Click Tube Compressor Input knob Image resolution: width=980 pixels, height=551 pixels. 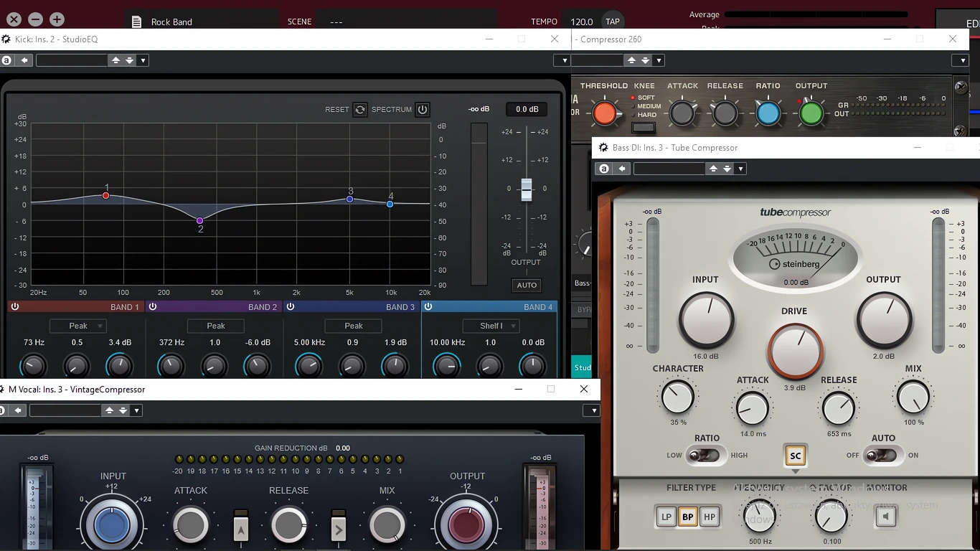pos(706,319)
